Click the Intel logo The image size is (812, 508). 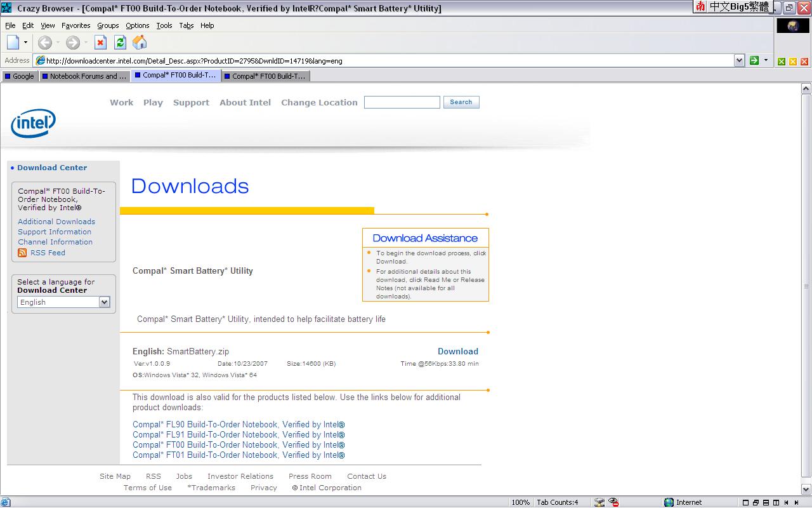[33, 123]
